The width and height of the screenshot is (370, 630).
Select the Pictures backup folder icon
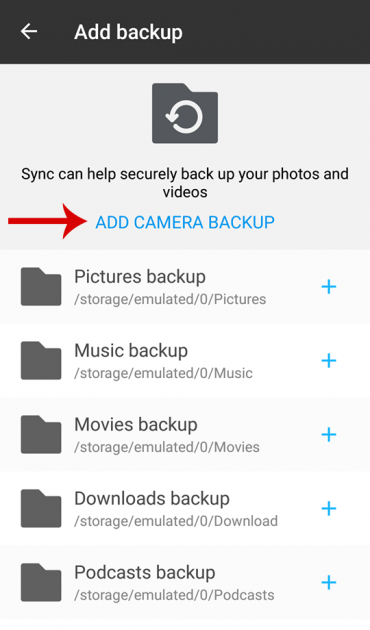click(41, 286)
